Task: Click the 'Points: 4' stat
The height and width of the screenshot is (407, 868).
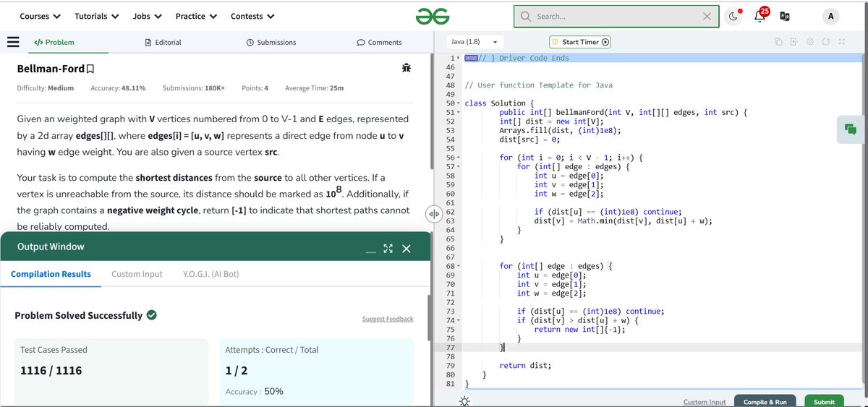Action: 255,88
